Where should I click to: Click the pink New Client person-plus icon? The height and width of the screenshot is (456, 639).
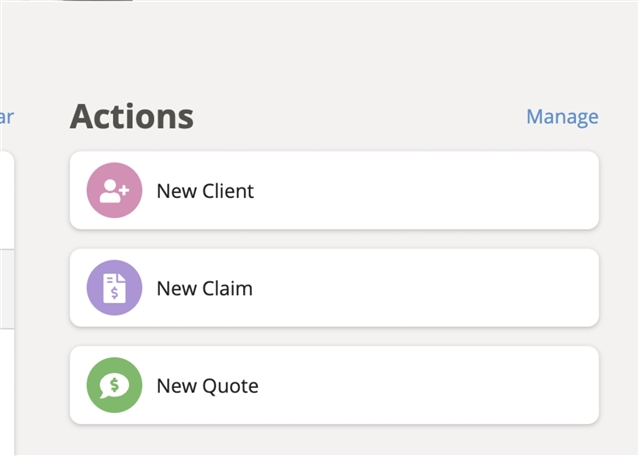(x=114, y=190)
